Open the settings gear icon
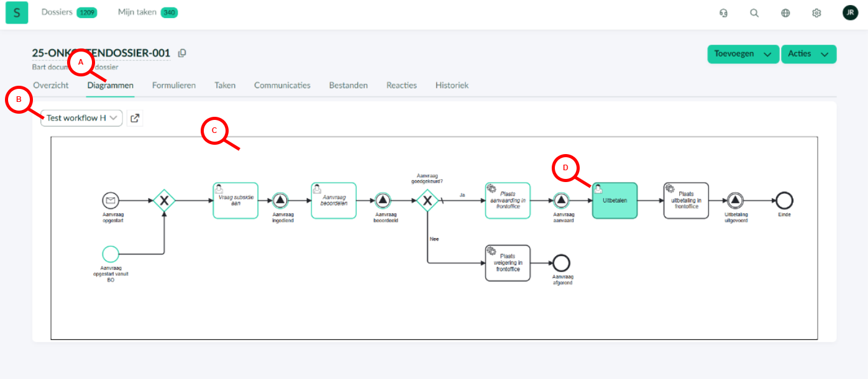 tap(816, 13)
